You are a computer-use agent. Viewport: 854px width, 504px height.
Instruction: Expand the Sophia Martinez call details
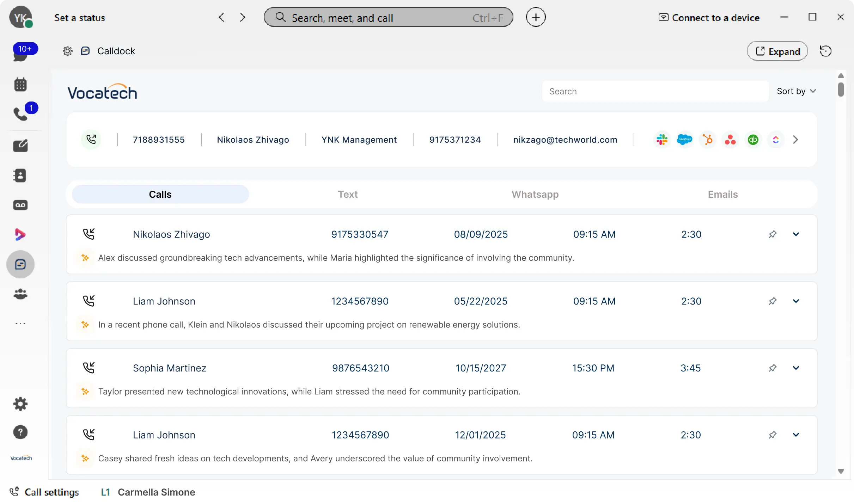pos(796,368)
